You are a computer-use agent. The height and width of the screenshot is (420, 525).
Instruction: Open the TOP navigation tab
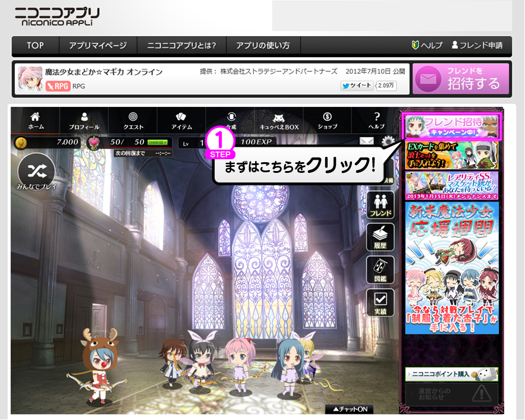point(35,46)
